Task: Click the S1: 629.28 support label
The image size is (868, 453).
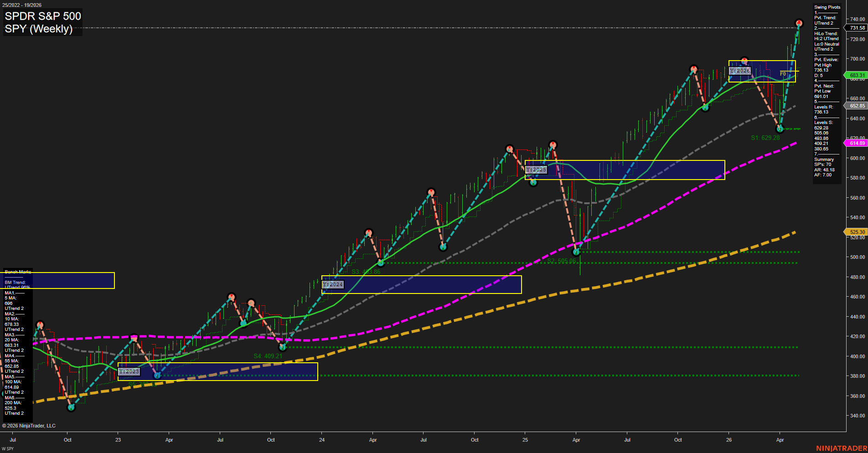Action: tap(765, 138)
